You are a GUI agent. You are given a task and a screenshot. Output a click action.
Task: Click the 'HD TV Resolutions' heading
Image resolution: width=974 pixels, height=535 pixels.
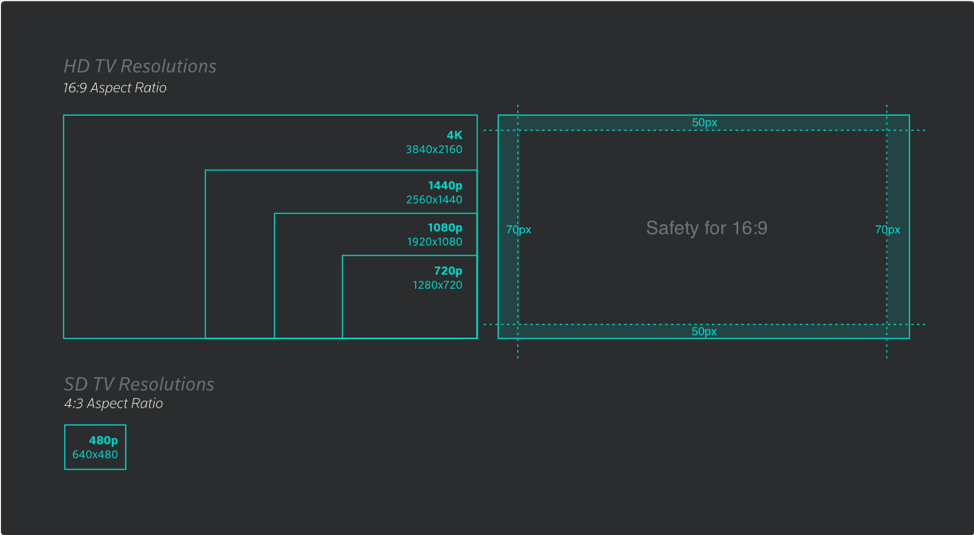tap(140, 66)
